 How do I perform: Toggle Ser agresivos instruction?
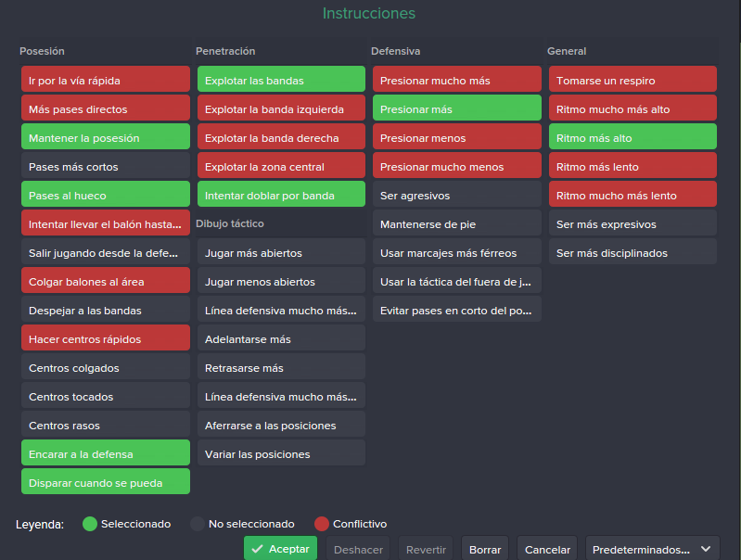[457, 196]
